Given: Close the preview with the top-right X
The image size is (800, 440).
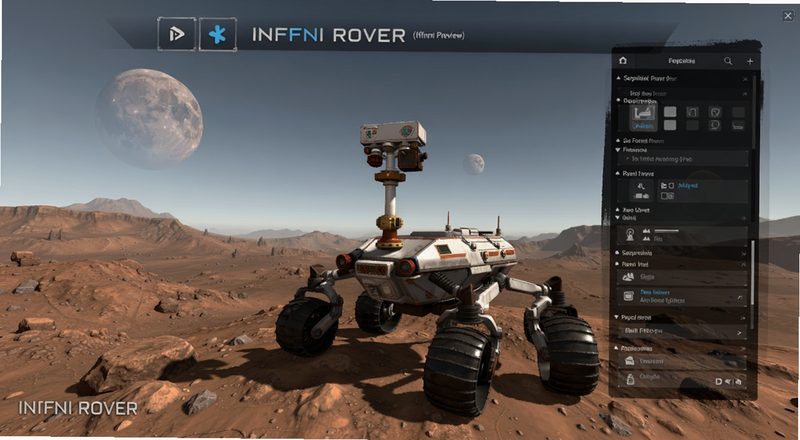Looking at the screenshot, I should click(788, 16).
